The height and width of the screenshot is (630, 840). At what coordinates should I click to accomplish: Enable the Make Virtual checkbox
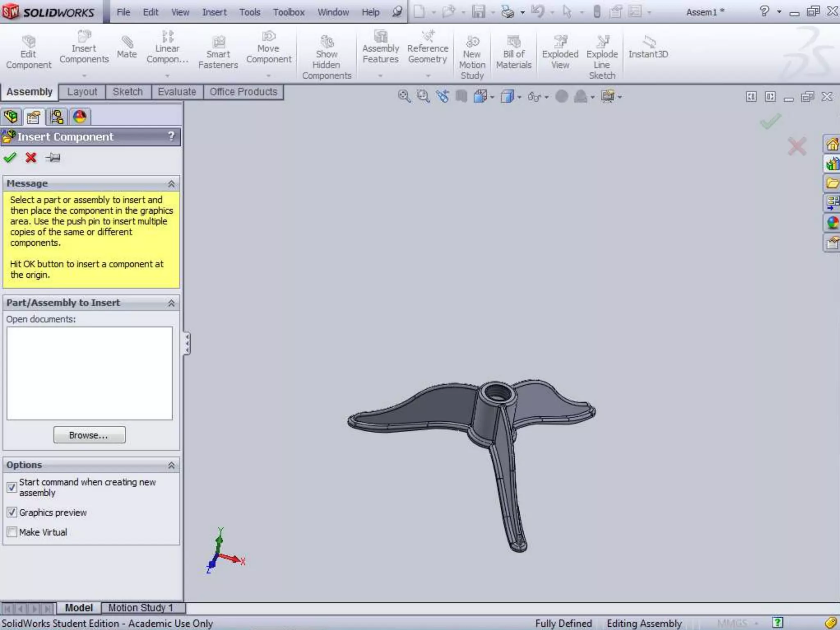(12, 532)
